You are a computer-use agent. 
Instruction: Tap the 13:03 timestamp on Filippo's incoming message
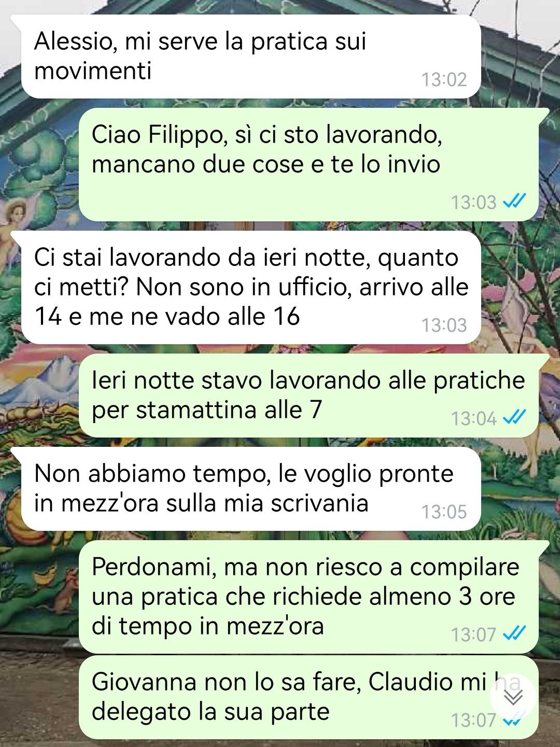click(x=444, y=325)
